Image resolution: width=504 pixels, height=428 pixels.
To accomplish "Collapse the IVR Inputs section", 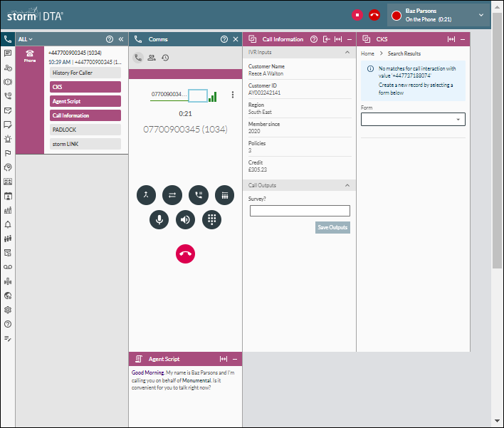I will (x=347, y=53).
